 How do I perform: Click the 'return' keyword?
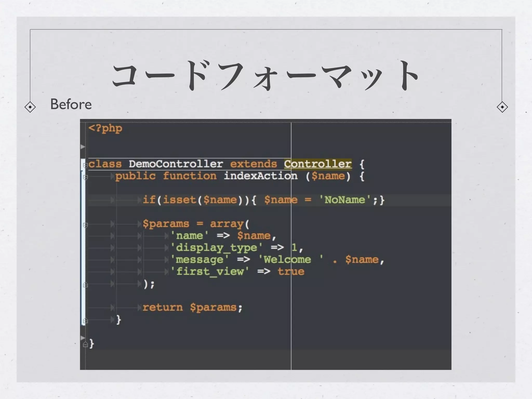click(x=163, y=307)
